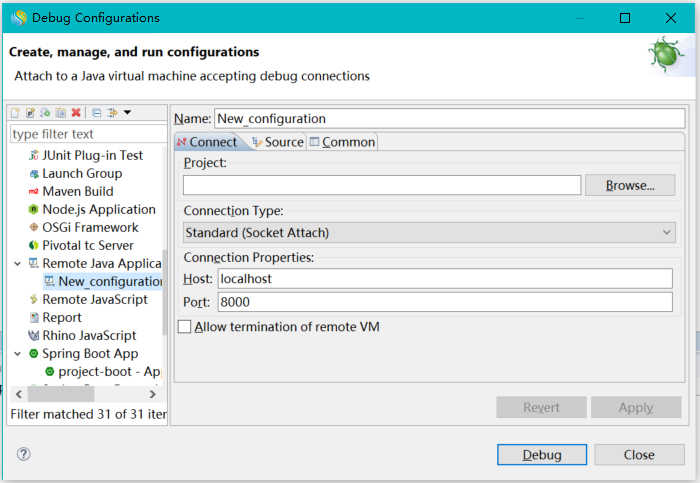The image size is (700, 483).
Task: Click the Collapse All toolbar icon
Action: tap(96, 113)
